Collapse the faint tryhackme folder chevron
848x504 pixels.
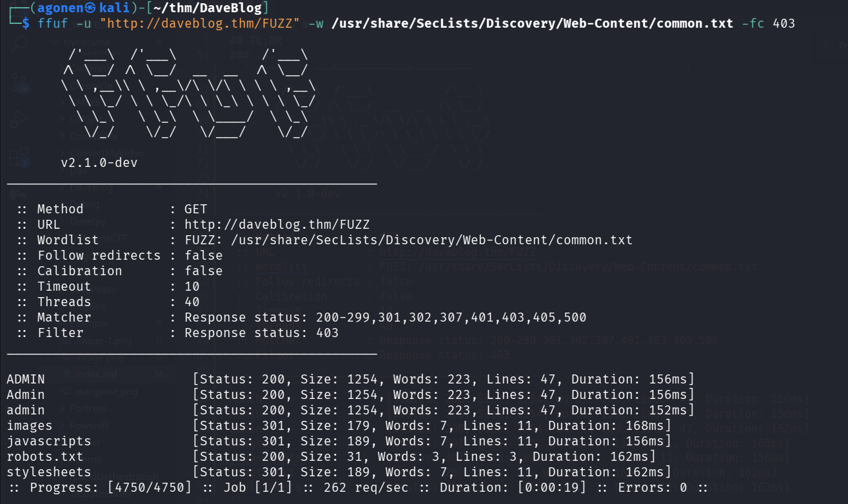pyautogui.click(x=55, y=43)
